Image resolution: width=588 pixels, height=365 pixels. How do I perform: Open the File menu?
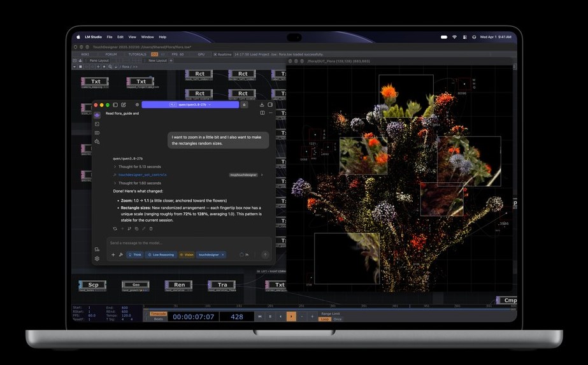pos(110,37)
